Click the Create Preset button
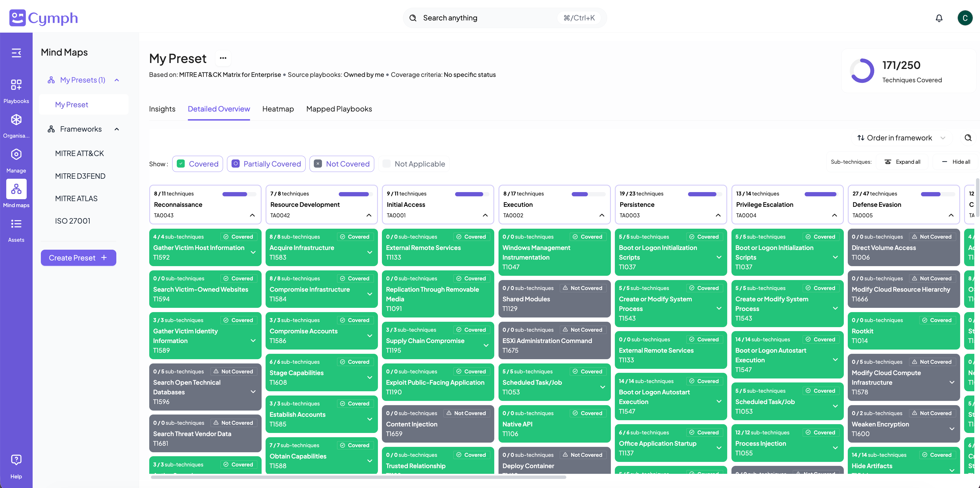The width and height of the screenshot is (980, 488). click(78, 258)
